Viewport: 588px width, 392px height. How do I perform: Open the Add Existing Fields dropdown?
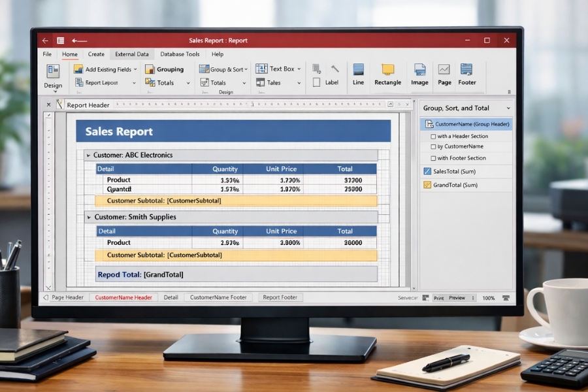(x=135, y=69)
